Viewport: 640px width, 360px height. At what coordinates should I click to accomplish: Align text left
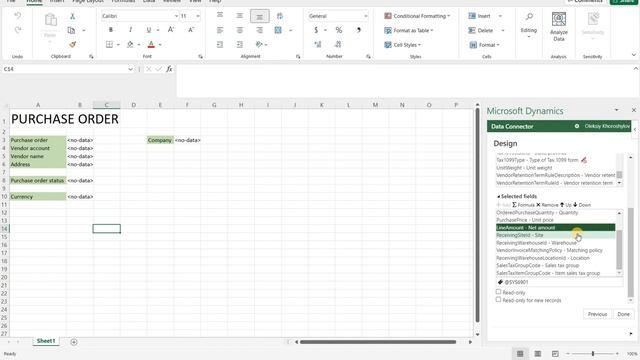point(220,30)
